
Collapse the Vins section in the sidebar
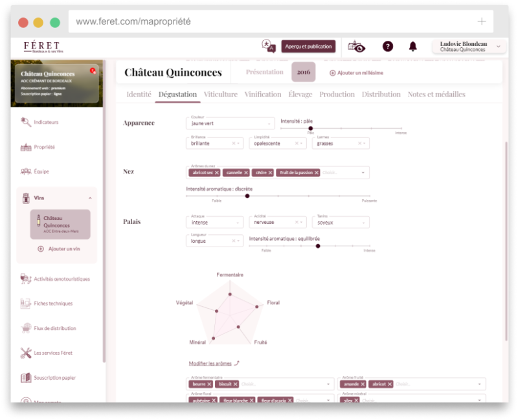tap(90, 198)
